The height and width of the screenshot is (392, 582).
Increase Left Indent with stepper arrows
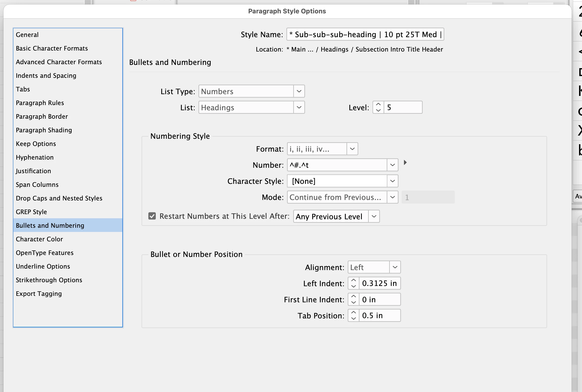(353, 280)
